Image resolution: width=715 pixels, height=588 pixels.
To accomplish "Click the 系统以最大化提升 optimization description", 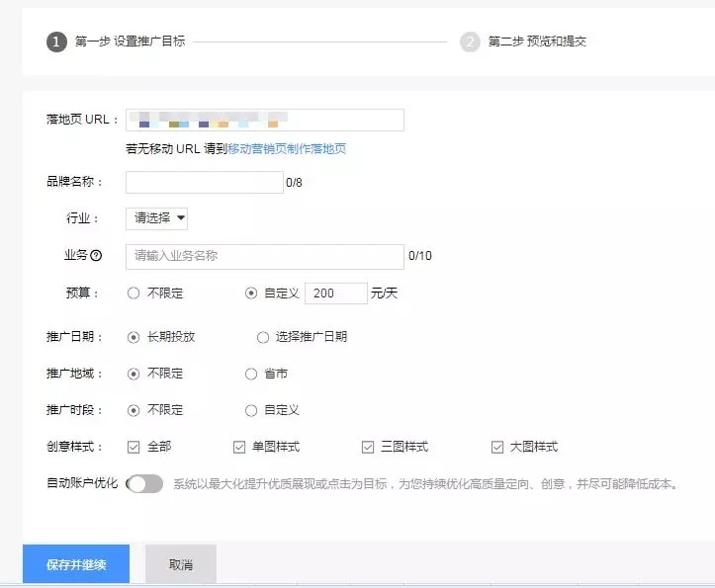I will pyautogui.click(x=425, y=483).
